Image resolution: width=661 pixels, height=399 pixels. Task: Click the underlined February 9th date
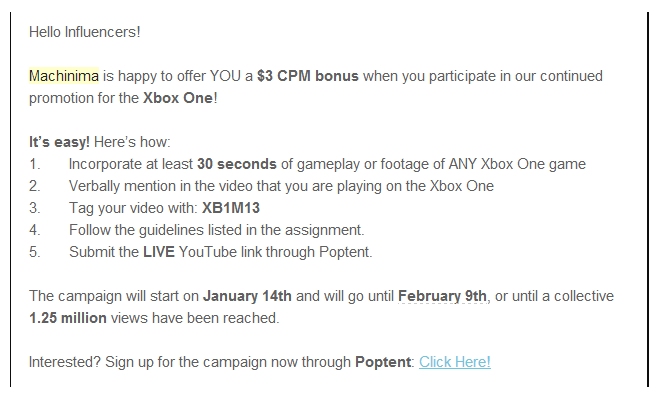click(442, 296)
